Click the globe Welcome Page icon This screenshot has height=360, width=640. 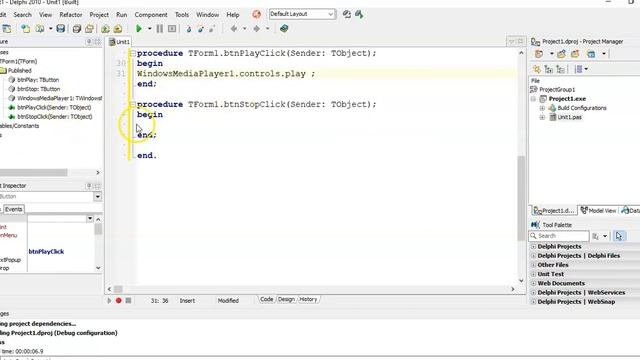click(256, 15)
